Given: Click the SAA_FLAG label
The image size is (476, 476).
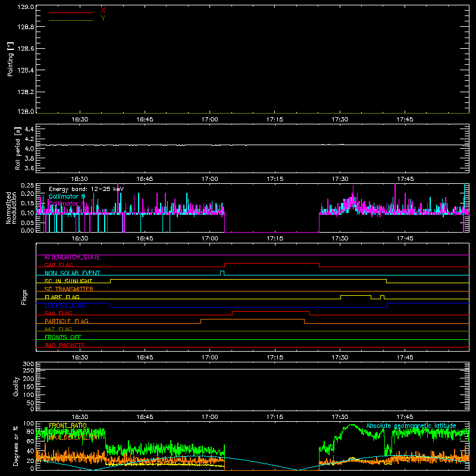Looking at the screenshot, I should coord(58,313).
